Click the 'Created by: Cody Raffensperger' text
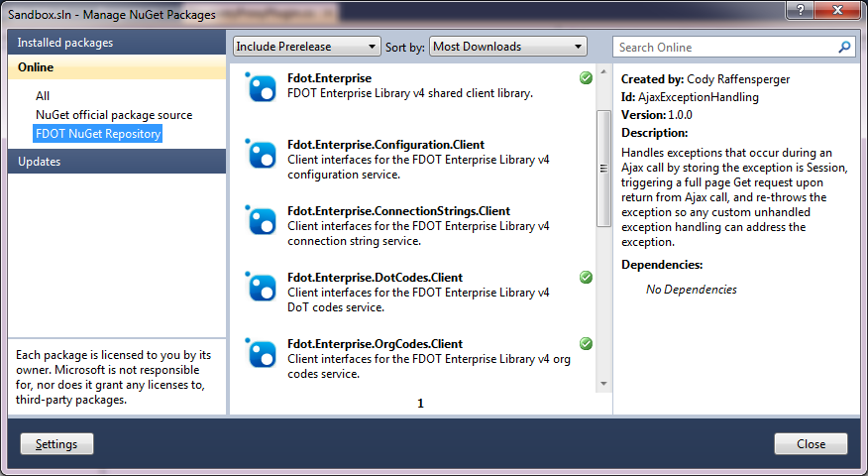Image resolution: width=868 pixels, height=476 pixels. tap(705, 79)
